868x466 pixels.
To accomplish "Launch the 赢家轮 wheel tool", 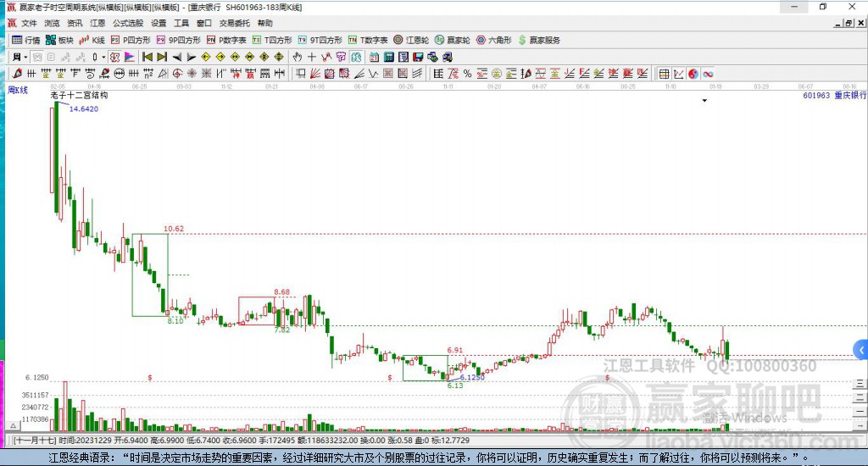I will click(x=453, y=40).
